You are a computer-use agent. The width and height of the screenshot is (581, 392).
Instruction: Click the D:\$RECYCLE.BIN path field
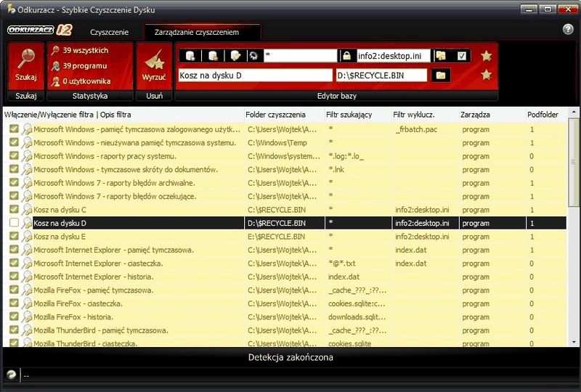[381, 75]
